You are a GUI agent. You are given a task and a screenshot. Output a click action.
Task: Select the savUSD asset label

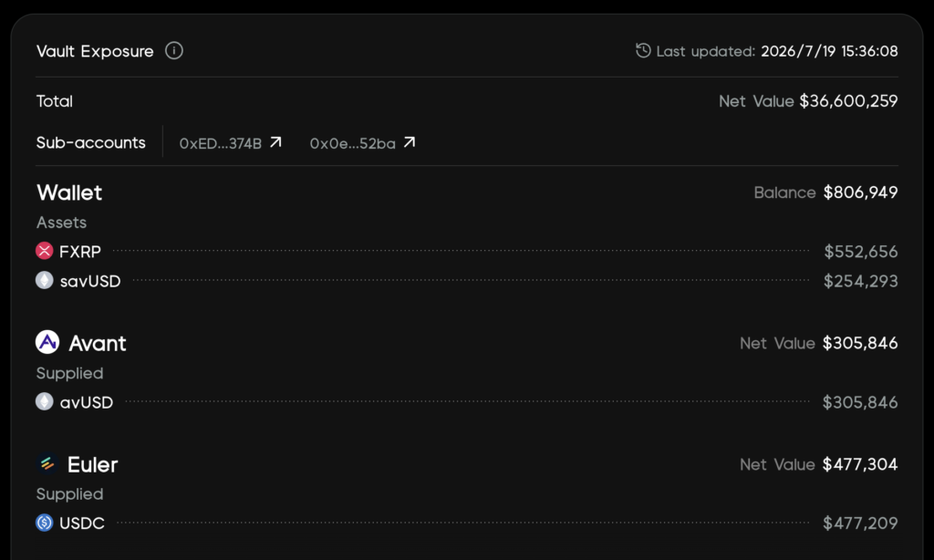pyautogui.click(x=90, y=281)
